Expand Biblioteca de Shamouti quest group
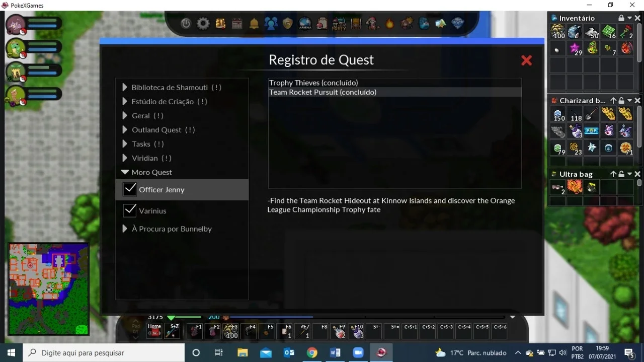 (125, 87)
